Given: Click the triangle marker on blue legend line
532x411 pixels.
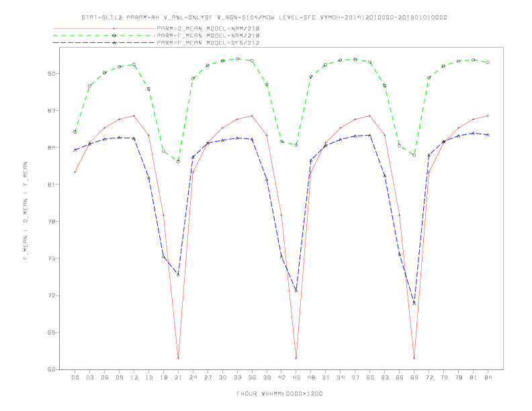Looking at the screenshot, I should [x=114, y=43].
